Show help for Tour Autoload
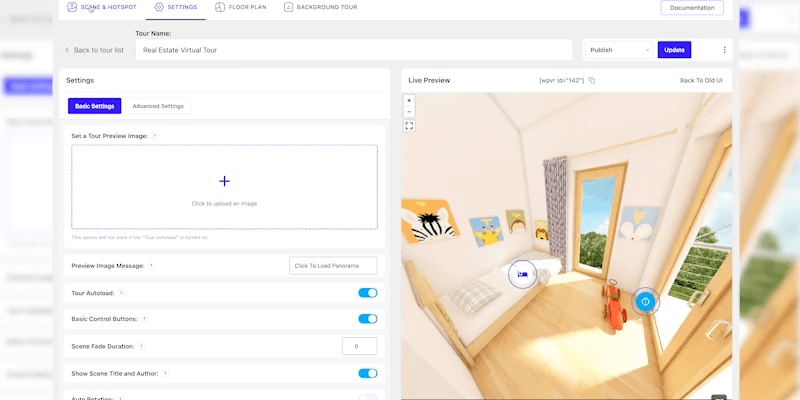The height and width of the screenshot is (400, 800). pyautogui.click(x=121, y=293)
